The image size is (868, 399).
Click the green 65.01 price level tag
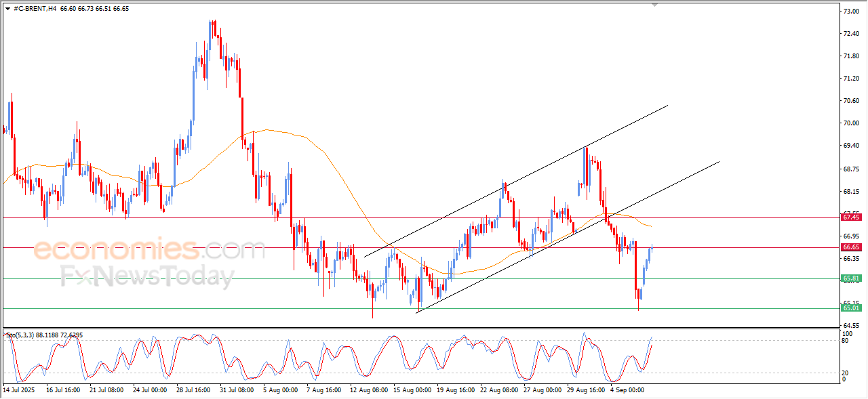(x=851, y=308)
